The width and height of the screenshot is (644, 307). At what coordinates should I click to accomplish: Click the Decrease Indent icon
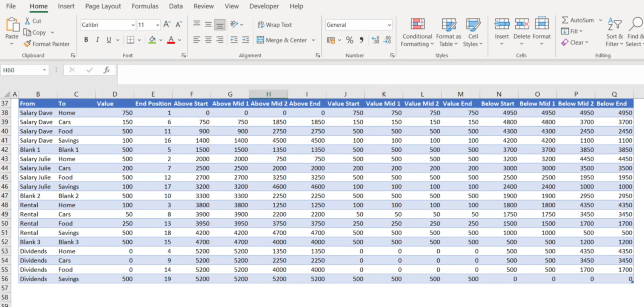pyautogui.click(x=234, y=40)
